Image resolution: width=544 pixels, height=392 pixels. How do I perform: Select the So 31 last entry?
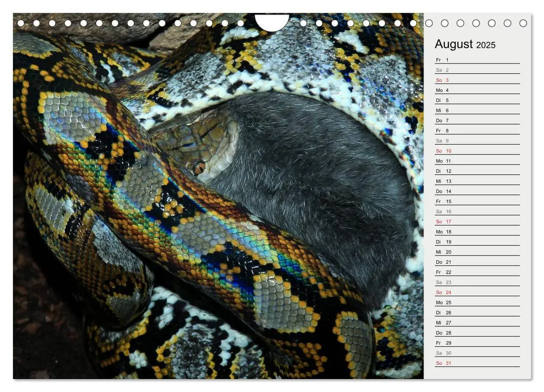[477, 363]
